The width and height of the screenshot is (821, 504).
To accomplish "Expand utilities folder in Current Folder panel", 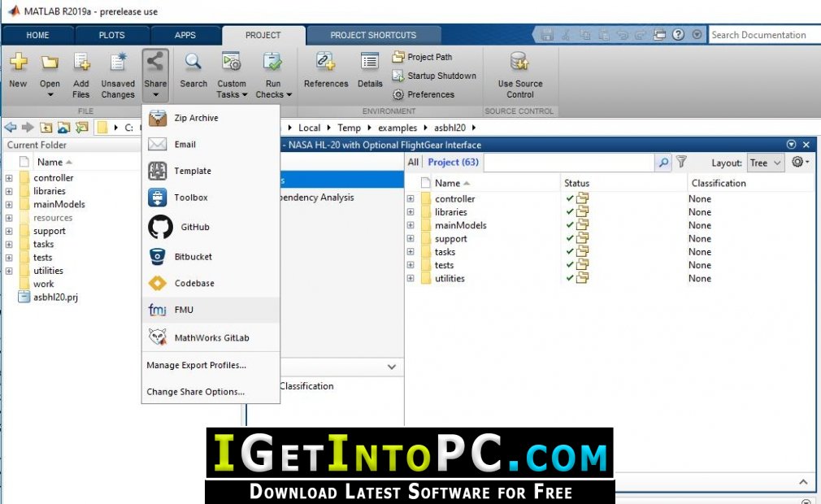I will point(9,271).
